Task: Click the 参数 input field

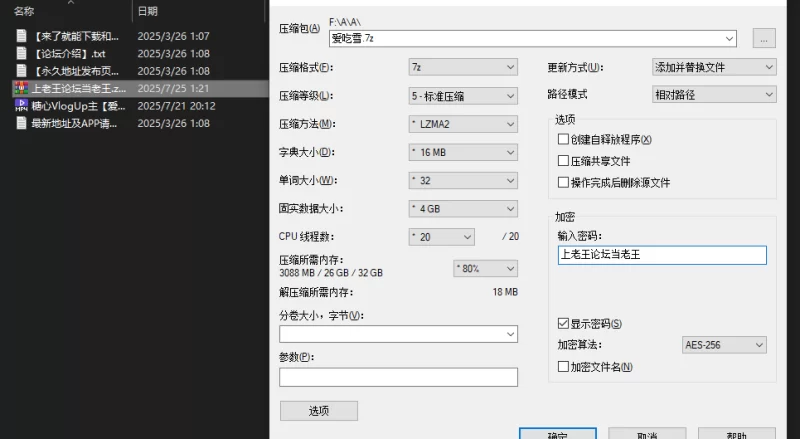Action: pyautogui.click(x=398, y=377)
